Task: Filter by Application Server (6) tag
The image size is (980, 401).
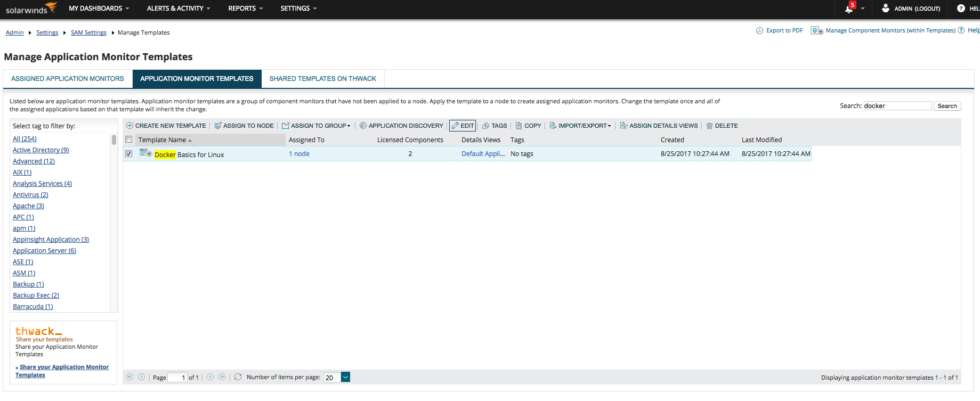Action: (44, 250)
